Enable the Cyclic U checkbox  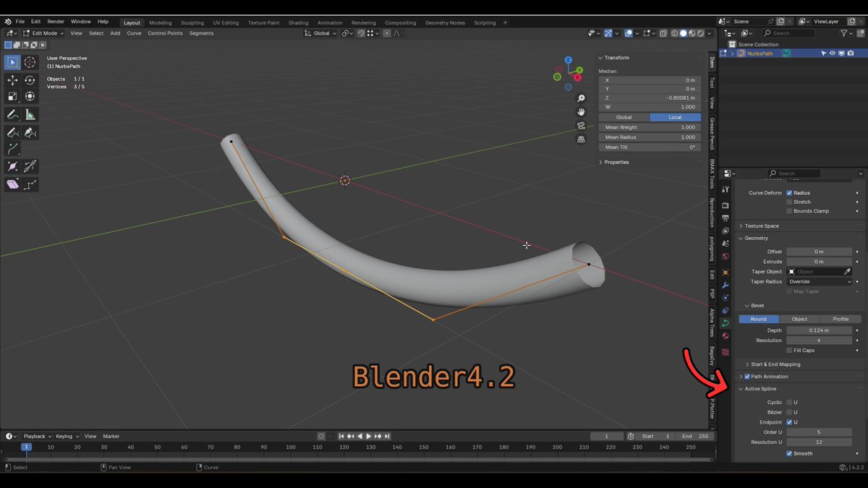click(789, 402)
